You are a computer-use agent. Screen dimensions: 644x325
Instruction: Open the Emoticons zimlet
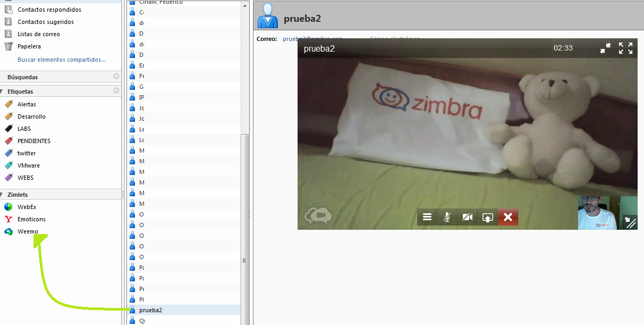click(31, 219)
